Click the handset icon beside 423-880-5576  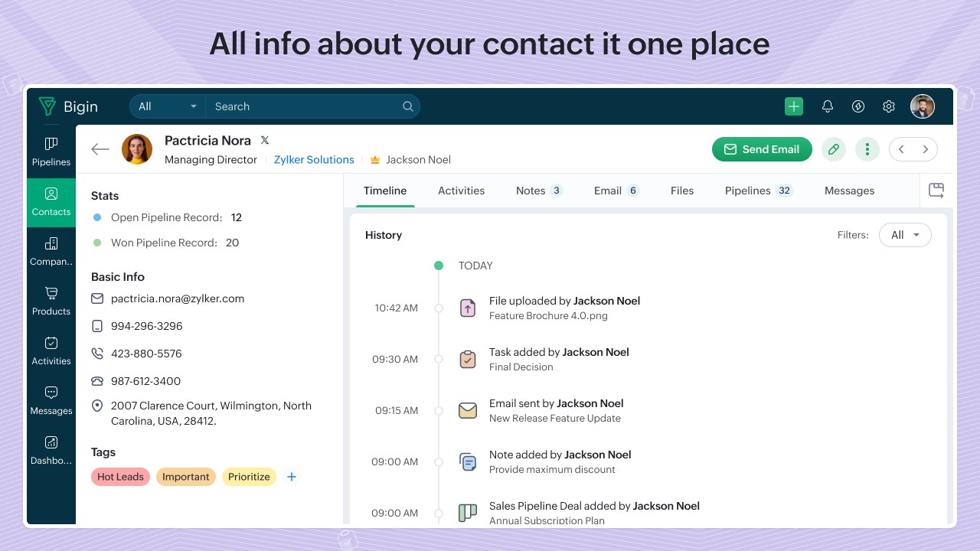click(97, 354)
